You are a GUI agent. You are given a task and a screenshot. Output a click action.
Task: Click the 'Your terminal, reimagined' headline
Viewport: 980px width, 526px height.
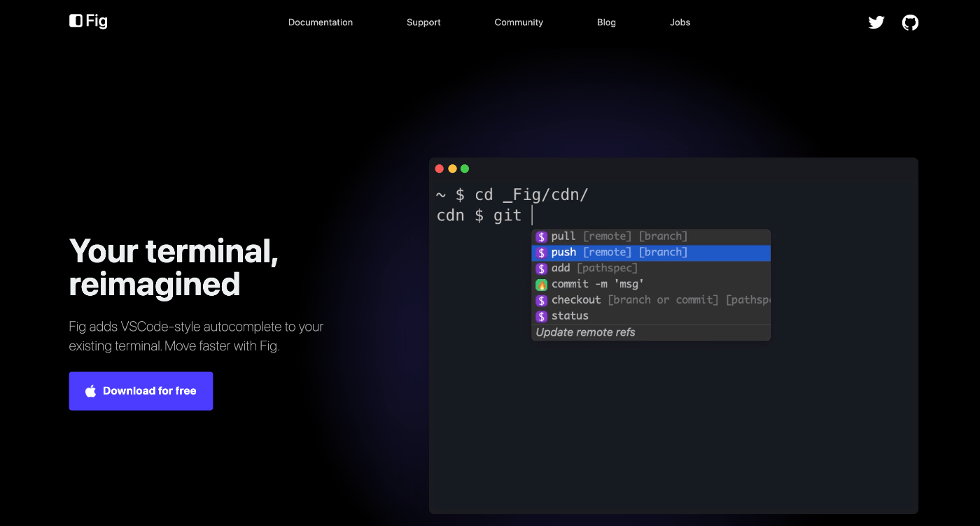(174, 268)
